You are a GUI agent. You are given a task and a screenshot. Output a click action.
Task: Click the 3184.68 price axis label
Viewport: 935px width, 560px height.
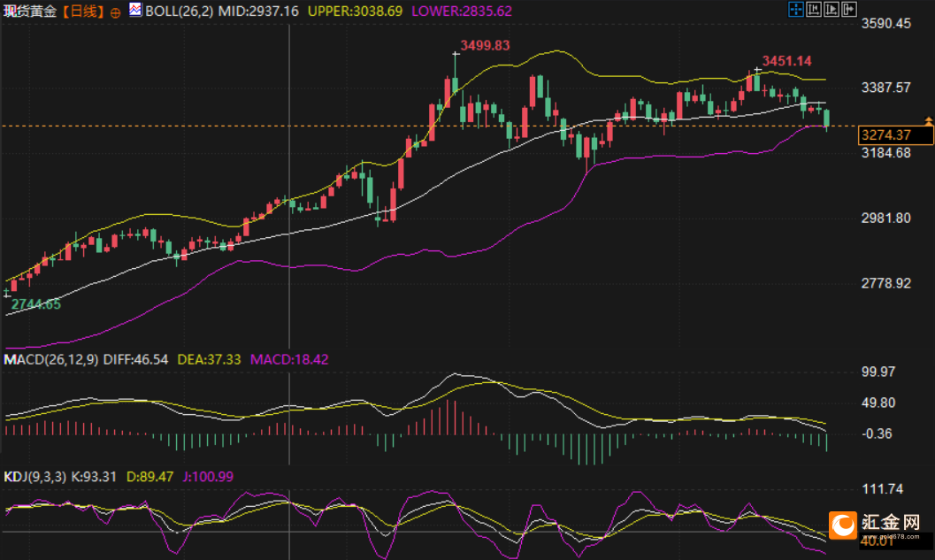886,153
